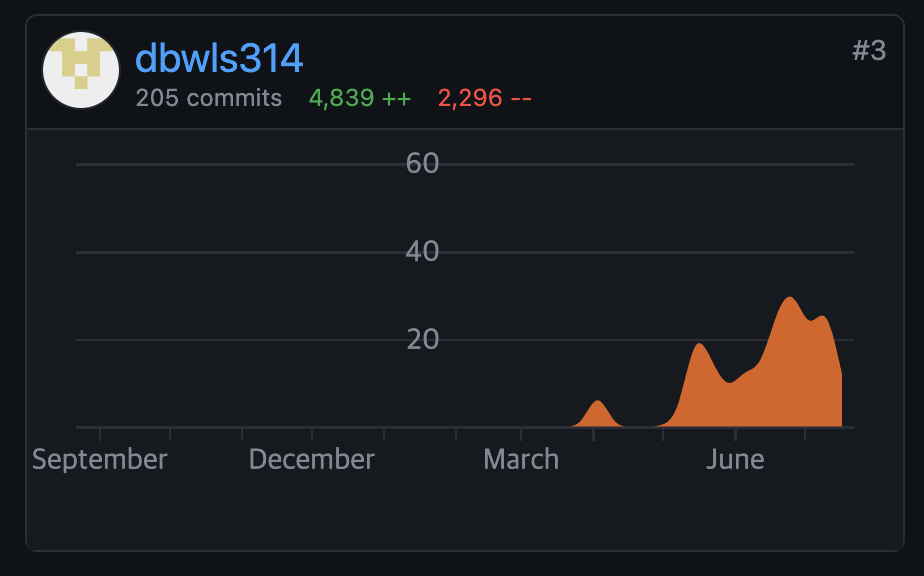Click the September axis label
This screenshot has height=576, width=924.
[99, 459]
